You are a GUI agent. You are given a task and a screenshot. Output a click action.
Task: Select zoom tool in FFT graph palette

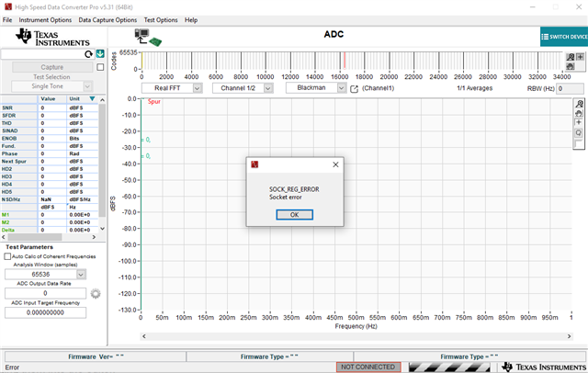point(579,104)
